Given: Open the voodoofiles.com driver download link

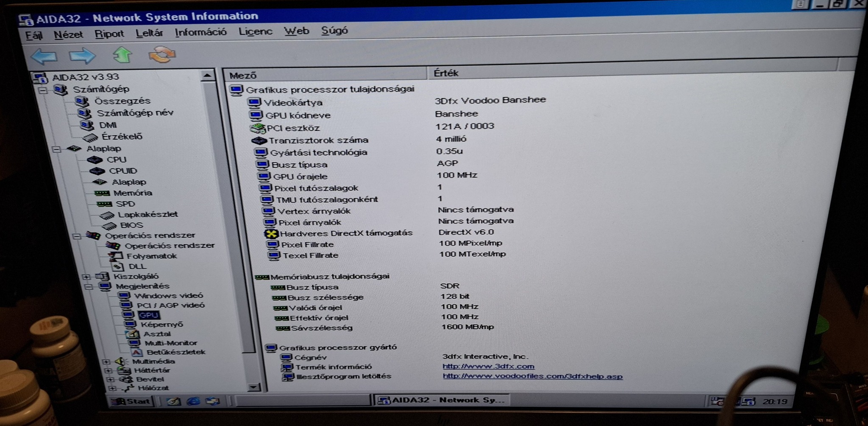Looking at the screenshot, I should pos(533,376).
